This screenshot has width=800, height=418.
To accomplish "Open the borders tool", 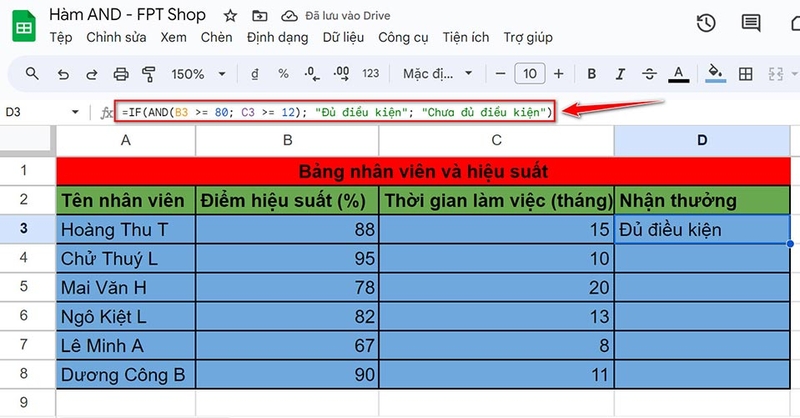I will [745, 74].
